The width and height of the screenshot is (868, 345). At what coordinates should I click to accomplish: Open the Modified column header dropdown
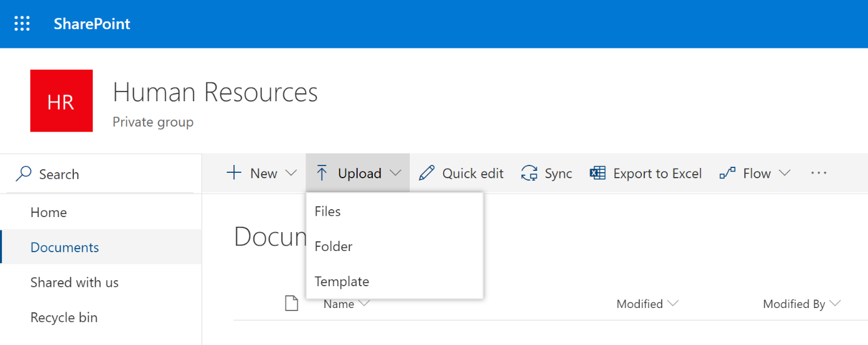647,304
